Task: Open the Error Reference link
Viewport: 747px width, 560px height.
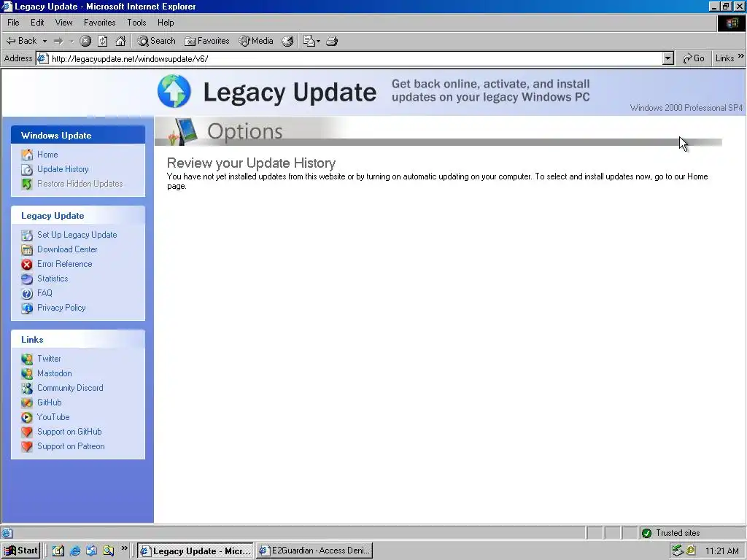Action: coord(65,264)
